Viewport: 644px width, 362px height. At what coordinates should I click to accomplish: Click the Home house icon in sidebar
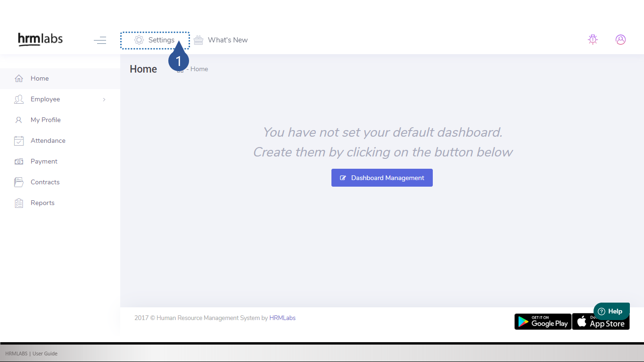click(19, 79)
